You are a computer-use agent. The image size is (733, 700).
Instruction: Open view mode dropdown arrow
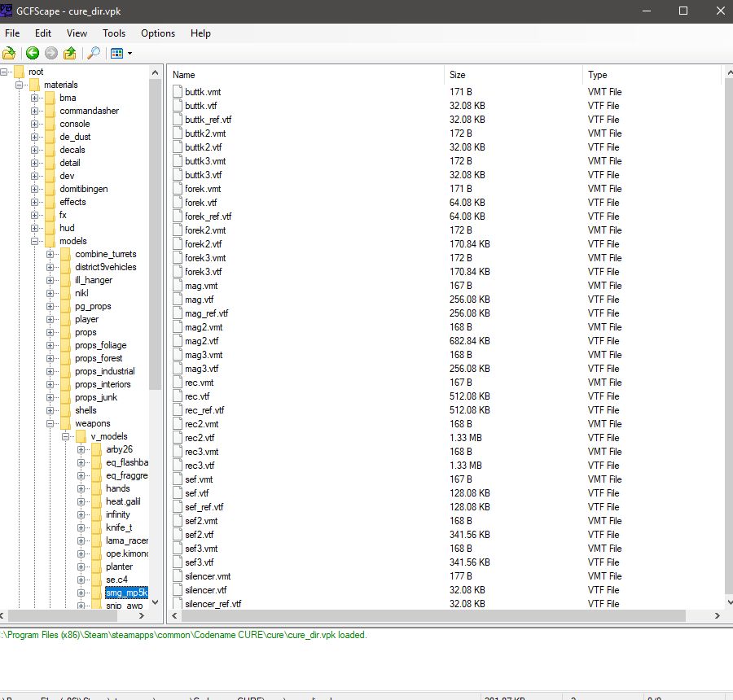130,54
